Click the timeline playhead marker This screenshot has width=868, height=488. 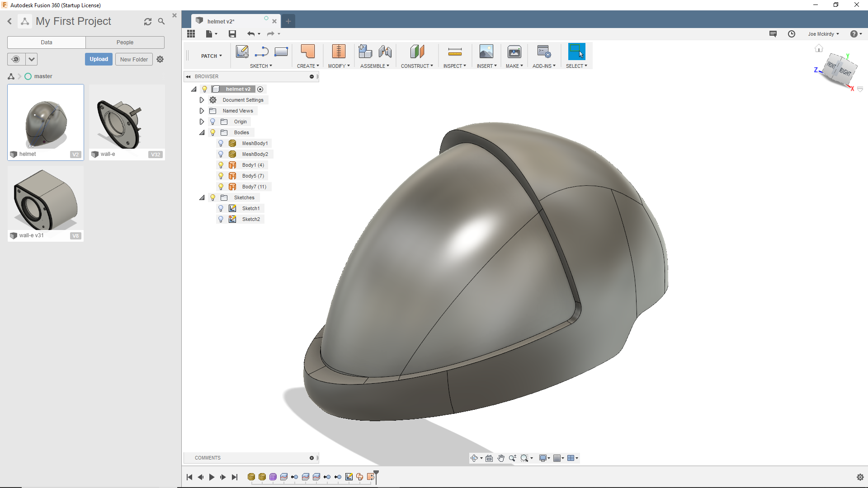(376, 474)
